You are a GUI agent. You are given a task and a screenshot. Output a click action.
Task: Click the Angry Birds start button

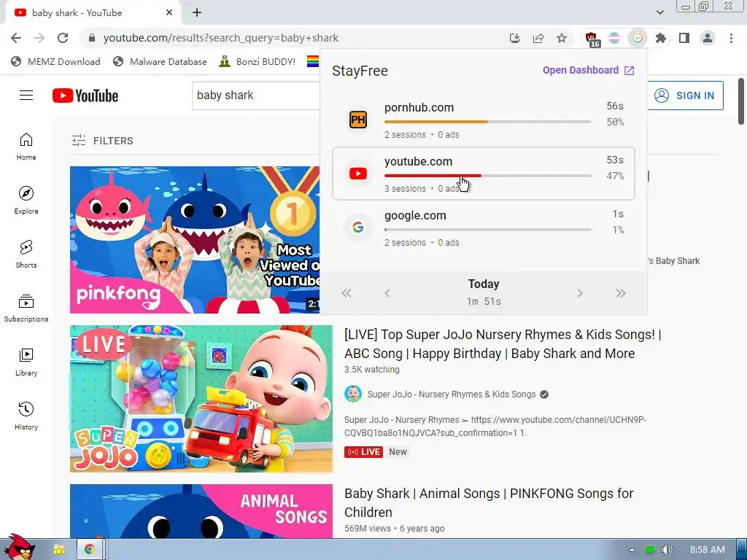click(x=18, y=547)
